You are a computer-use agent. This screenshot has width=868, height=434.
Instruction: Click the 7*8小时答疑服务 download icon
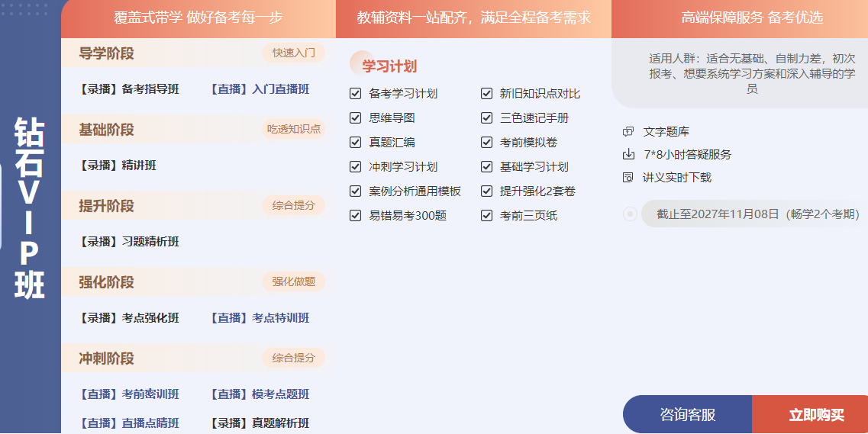(628, 154)
